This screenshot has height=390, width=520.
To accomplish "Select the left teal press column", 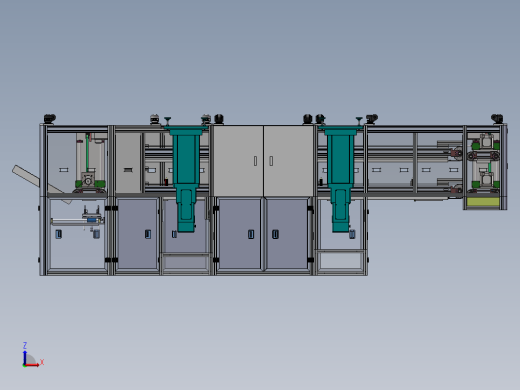I will 186,179.
